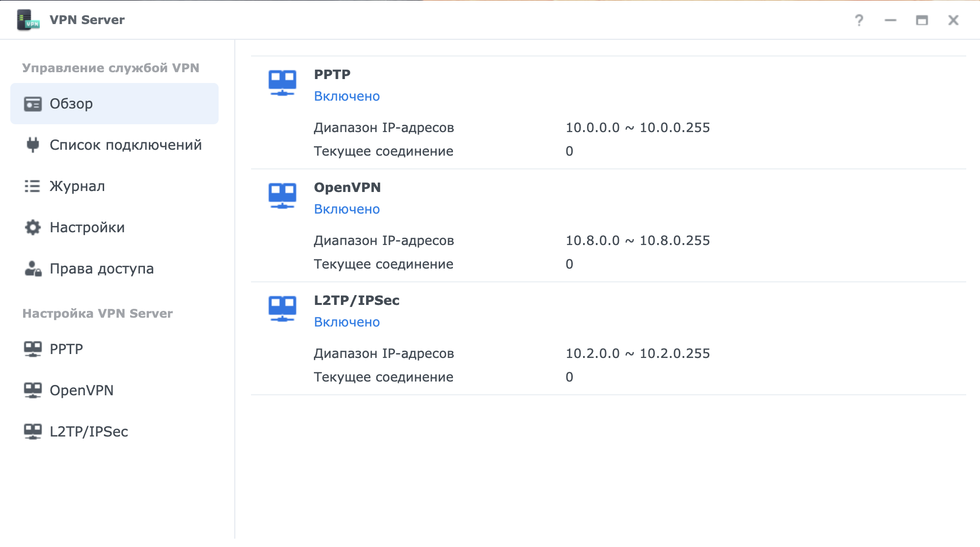This screenshot has height=547, width=980.
Task: Click the VPN Server app icon
Action: point(28,20)
